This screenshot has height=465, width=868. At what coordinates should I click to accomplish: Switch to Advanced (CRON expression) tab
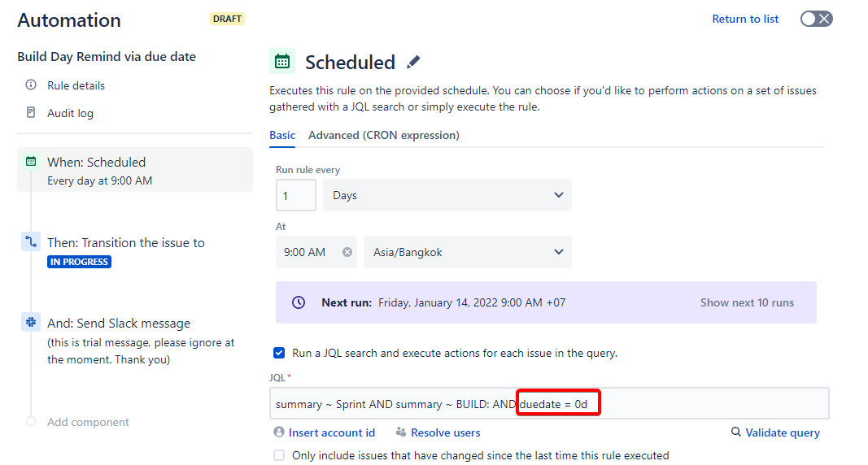pyautogui.click(x=384, y=136)
